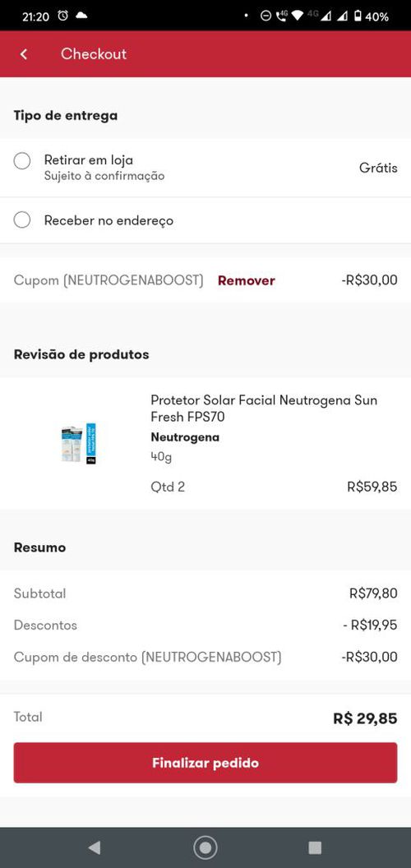Select the Receber no endereço radio option
The height and width of the screenshot is (868, 411).
22,220
